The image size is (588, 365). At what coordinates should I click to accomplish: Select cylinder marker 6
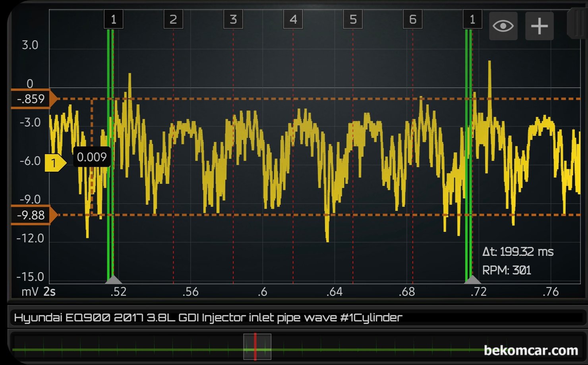412,19
